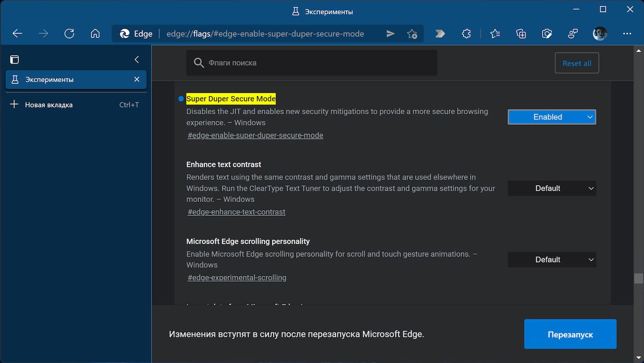Click the Edge logo in address bar
644x363 pixels.
pos(125,33)
